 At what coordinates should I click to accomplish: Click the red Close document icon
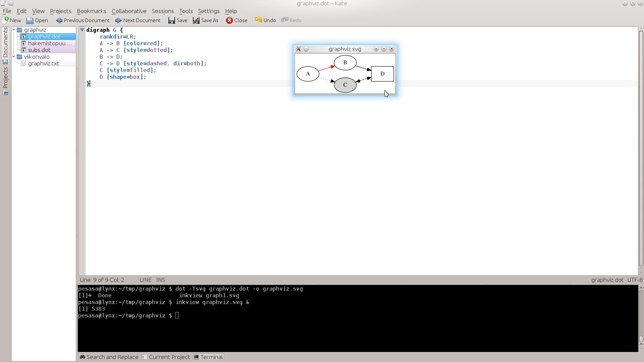coord(229,20)
